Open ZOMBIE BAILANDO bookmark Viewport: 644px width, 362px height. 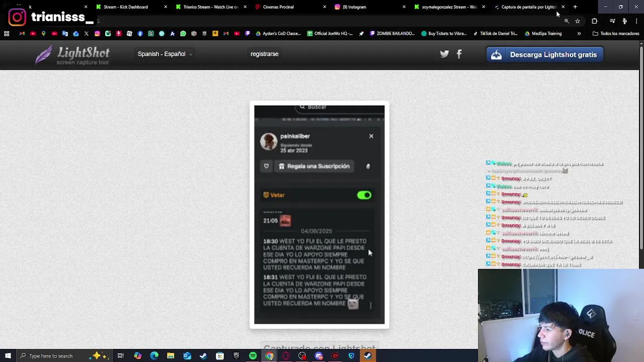pos(392,34)
